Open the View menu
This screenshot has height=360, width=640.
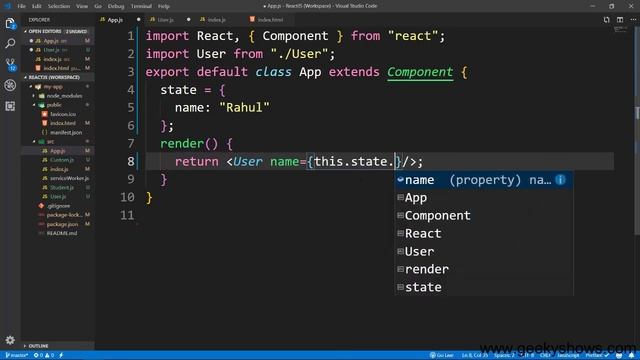tap(82, 6)
